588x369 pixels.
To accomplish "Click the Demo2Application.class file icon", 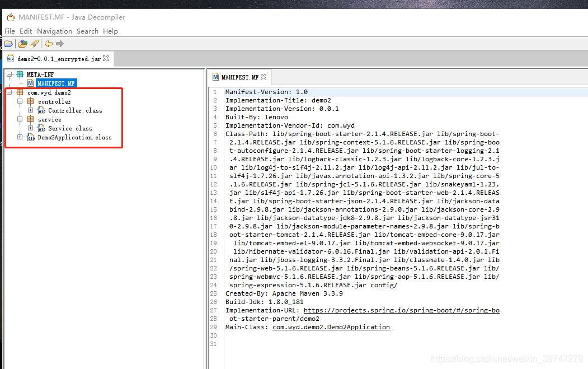I will point(31,137).
